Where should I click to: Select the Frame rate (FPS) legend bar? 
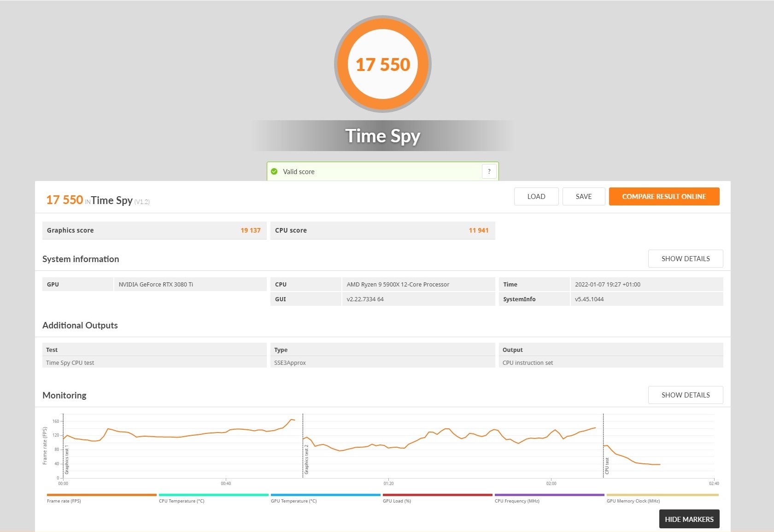tap(101, 495)
